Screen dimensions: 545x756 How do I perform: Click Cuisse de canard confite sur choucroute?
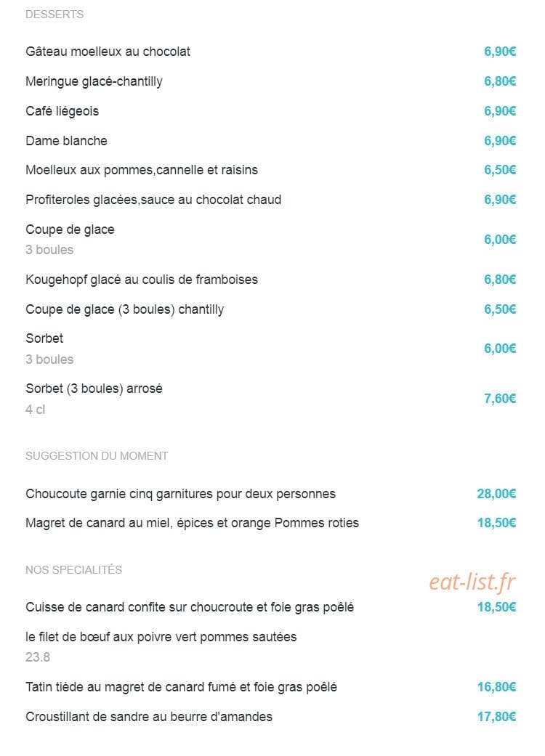[x=190, y=607]
